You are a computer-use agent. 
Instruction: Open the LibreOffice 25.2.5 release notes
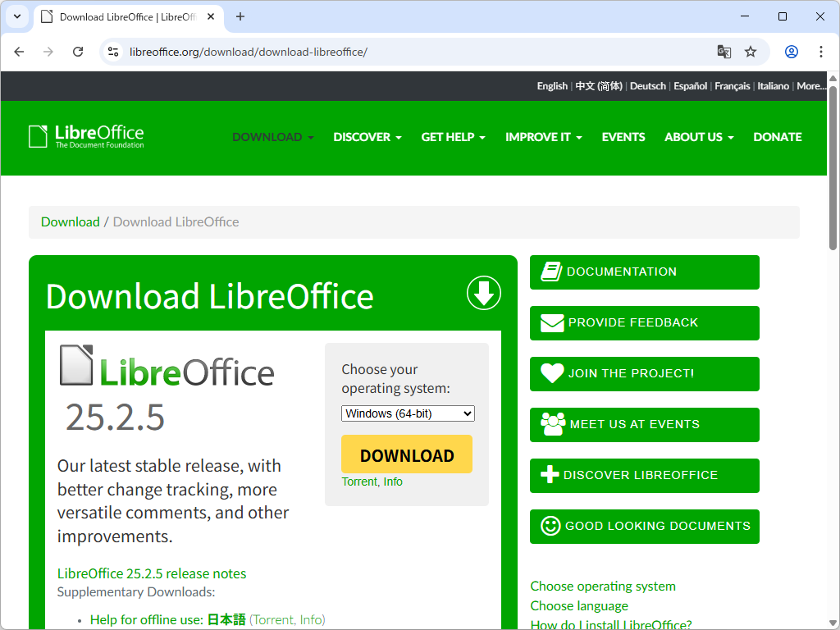(x=152, y=573)
